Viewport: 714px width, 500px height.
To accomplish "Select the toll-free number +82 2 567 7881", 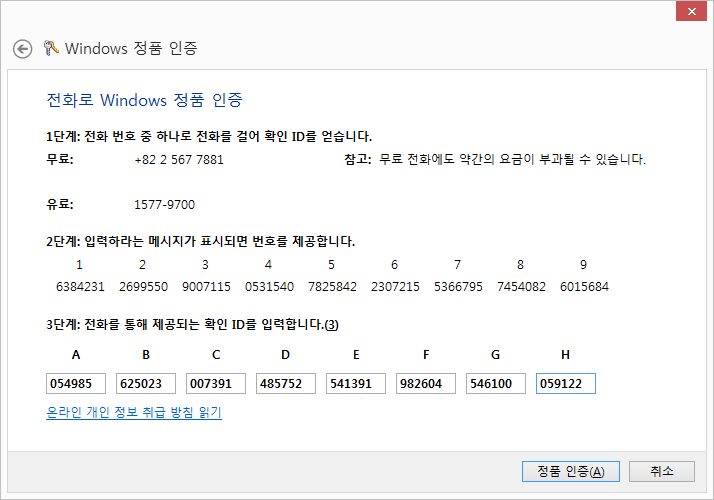I will (179, 160).
